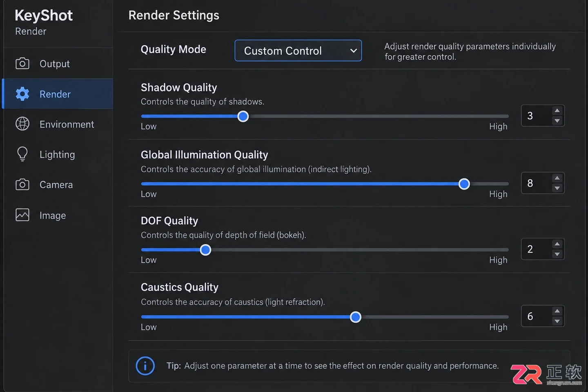Switch to the Lighting tab
588x392 pixels.
[58, 154]
